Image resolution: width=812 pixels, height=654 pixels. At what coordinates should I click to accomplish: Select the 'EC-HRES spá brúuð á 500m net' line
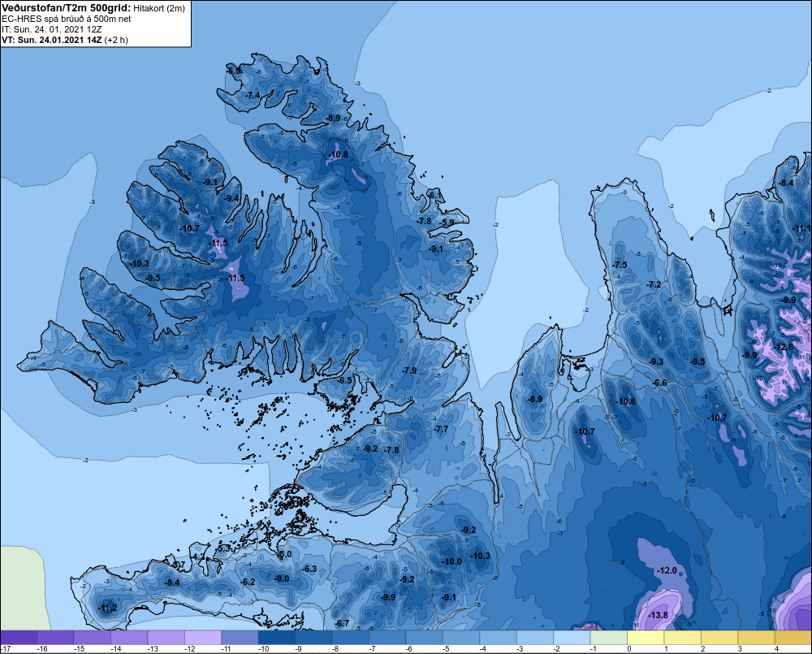(x=67, y=19)
